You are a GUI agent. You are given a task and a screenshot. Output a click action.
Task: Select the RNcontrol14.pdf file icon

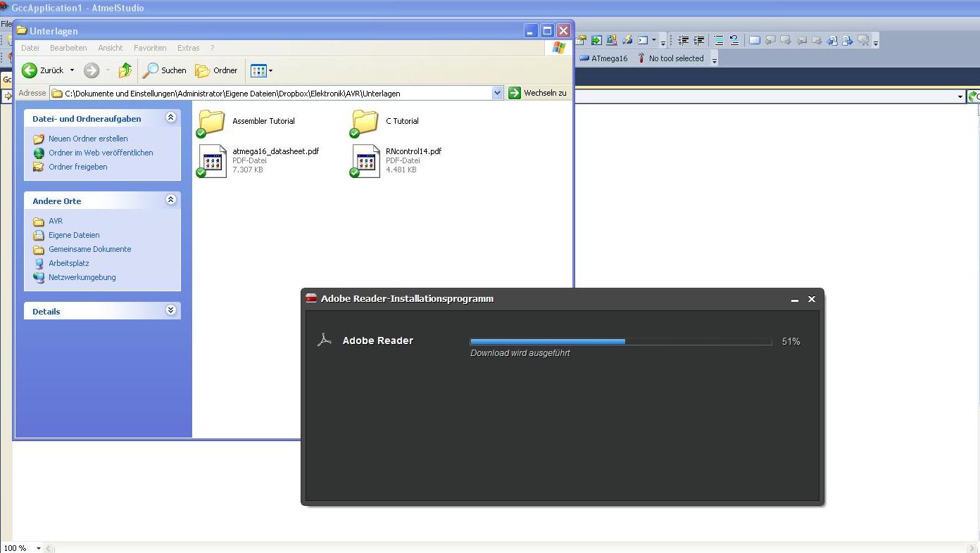(365, 161)
